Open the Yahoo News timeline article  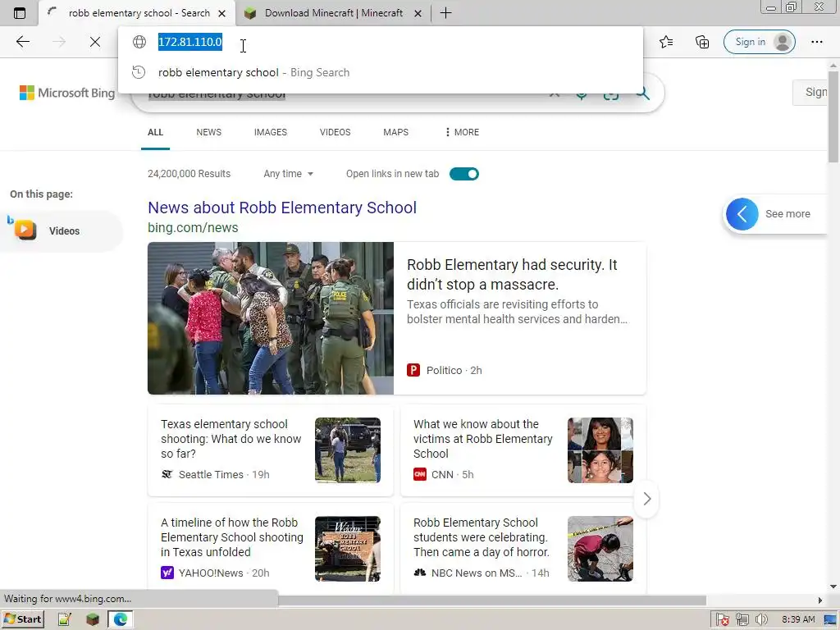232,536
